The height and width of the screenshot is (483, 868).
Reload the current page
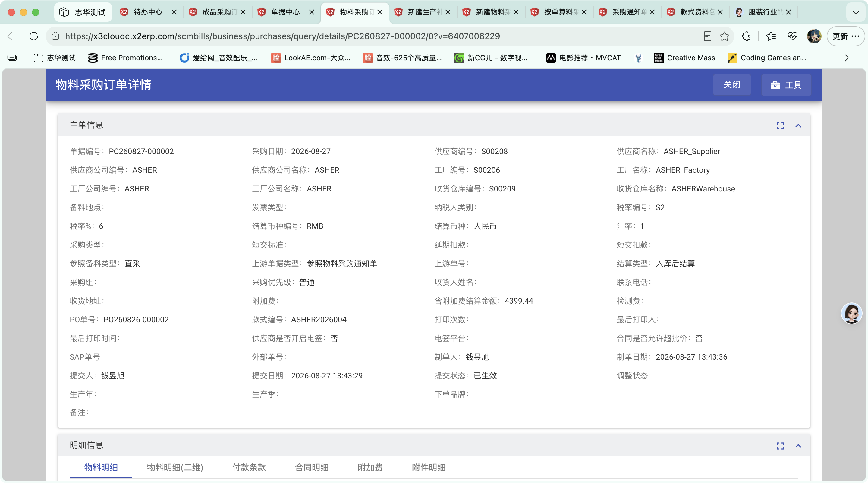34,36
